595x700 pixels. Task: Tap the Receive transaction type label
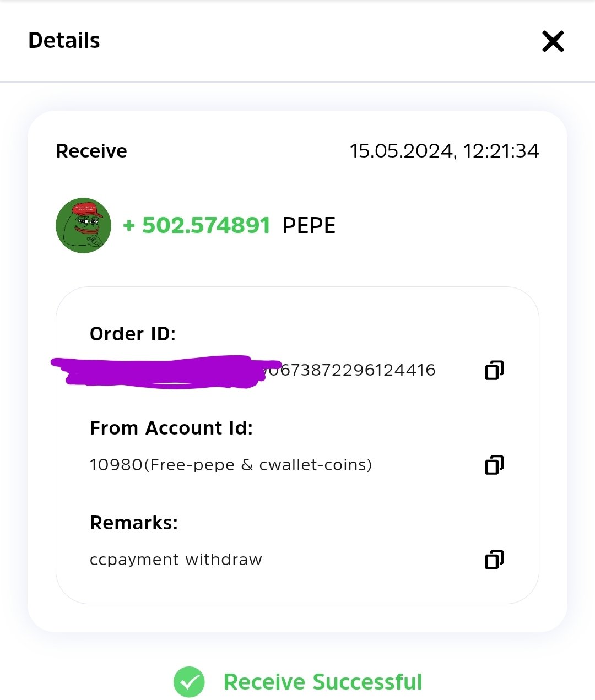pyautogui.click(x=91, y=151)
